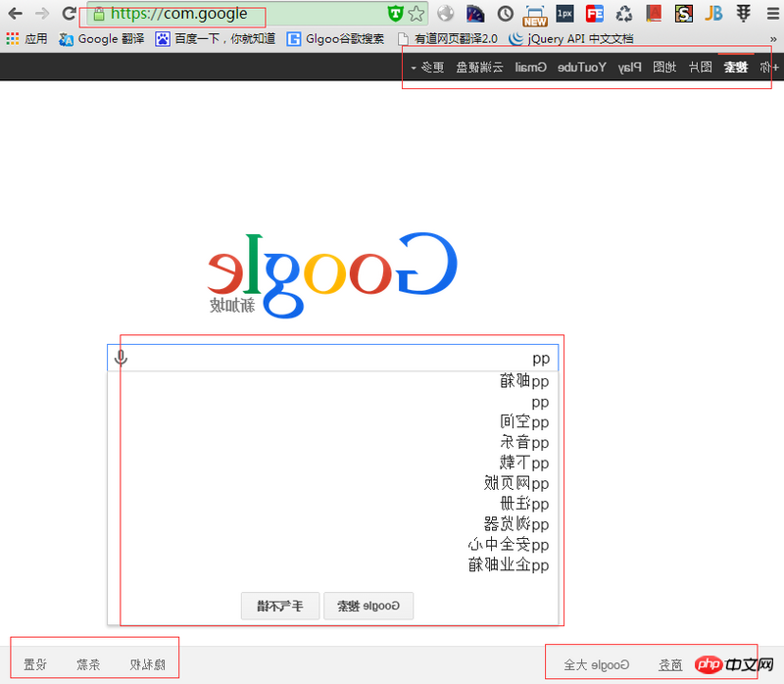Click the browser back arrow
784x684 pixels.
[15, 14]
